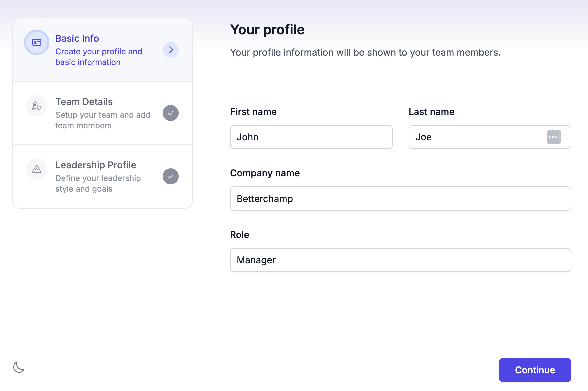Click the Leadership Profile mountain icon
Screen dimensions: 588x391
[x=37, y=169]
